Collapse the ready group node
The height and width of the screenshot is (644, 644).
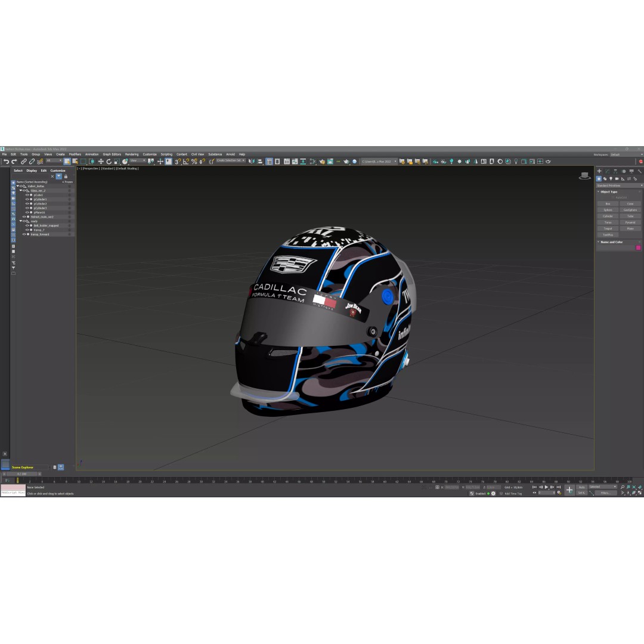point(20,221)
